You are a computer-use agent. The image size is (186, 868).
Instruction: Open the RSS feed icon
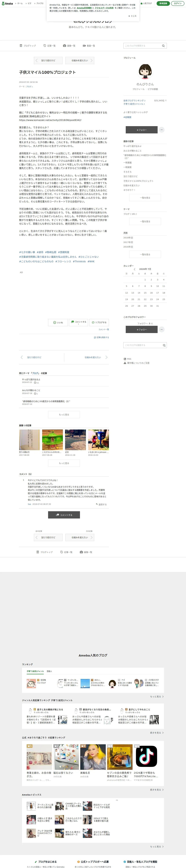click(x=125, y=359)
